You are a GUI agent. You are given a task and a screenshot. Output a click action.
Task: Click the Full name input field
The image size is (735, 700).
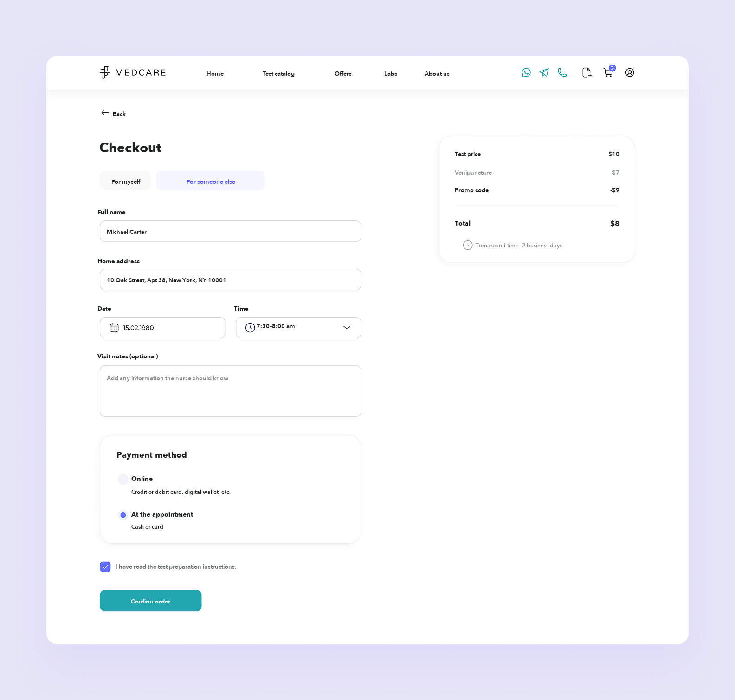click(x=231, y=231)
